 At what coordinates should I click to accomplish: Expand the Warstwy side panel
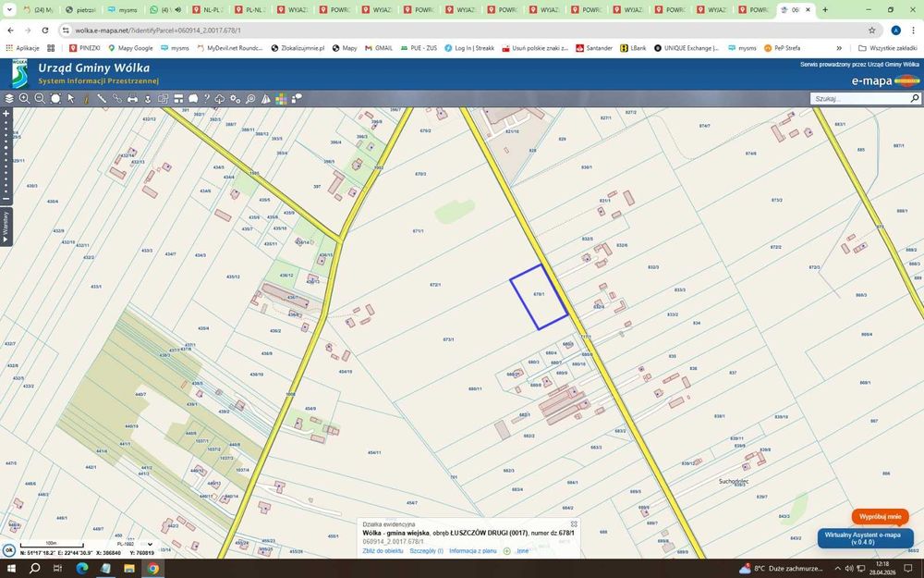[6, 228]
